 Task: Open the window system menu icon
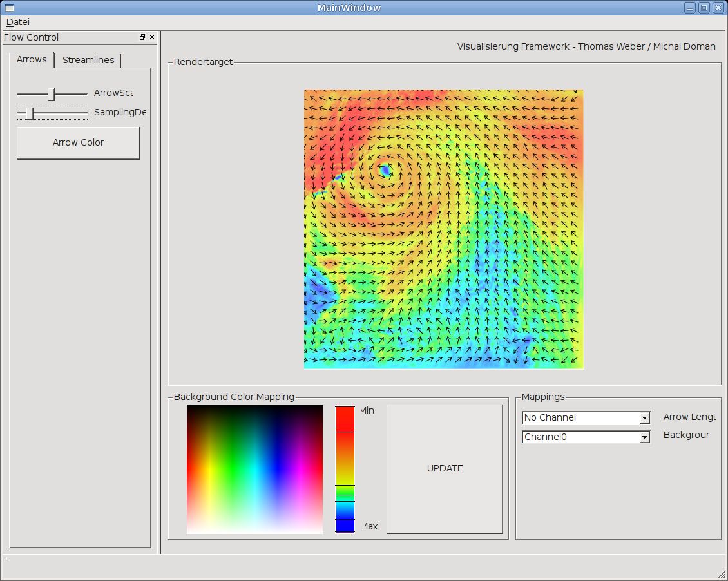[x=9, y=8]
